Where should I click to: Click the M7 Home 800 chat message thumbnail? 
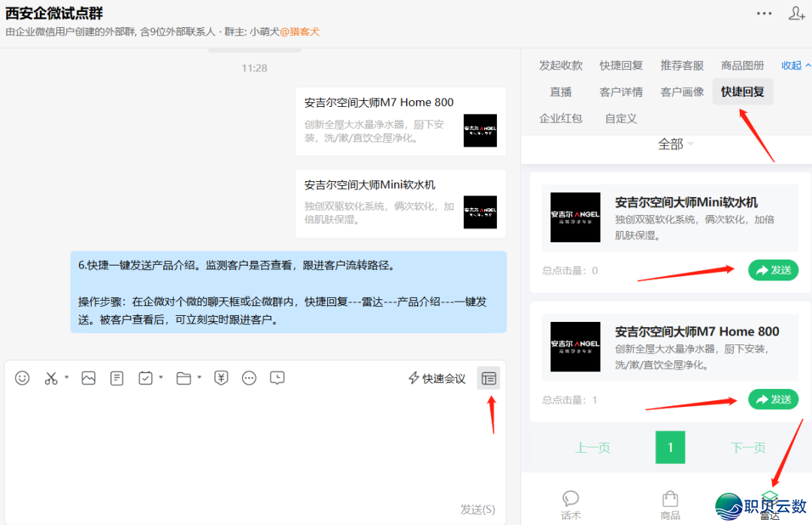(480, 131)
